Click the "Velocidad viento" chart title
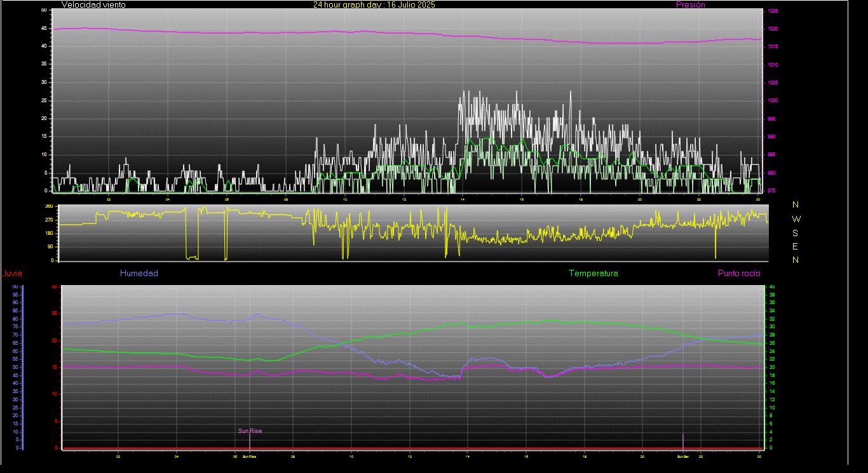The image size is (868, 473). click(93, 4)
